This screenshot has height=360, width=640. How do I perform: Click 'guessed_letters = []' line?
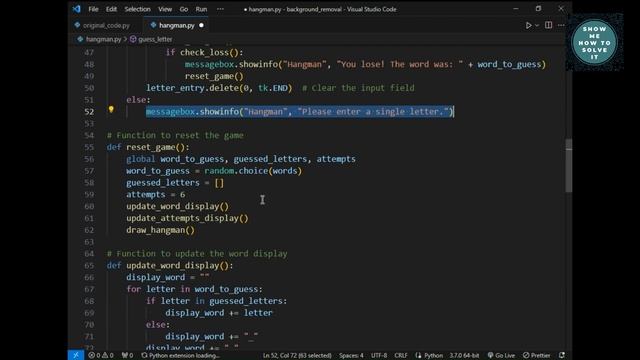coord(175,182)
